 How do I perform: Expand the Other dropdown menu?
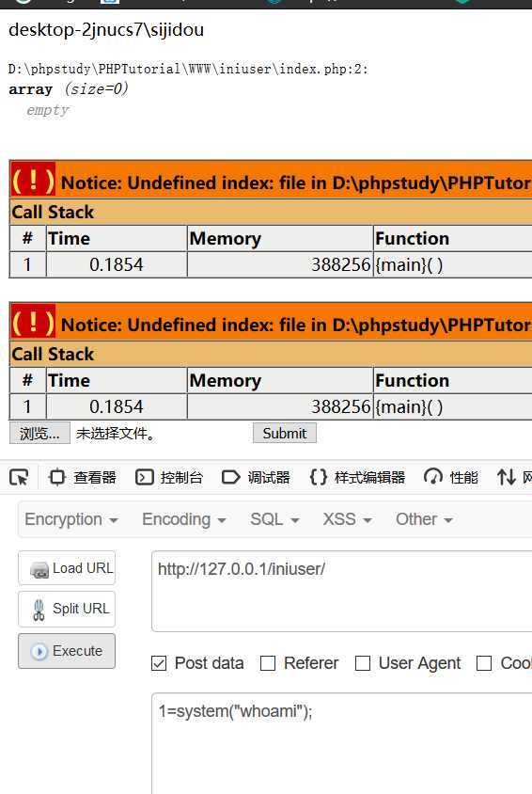click(424, 519)
